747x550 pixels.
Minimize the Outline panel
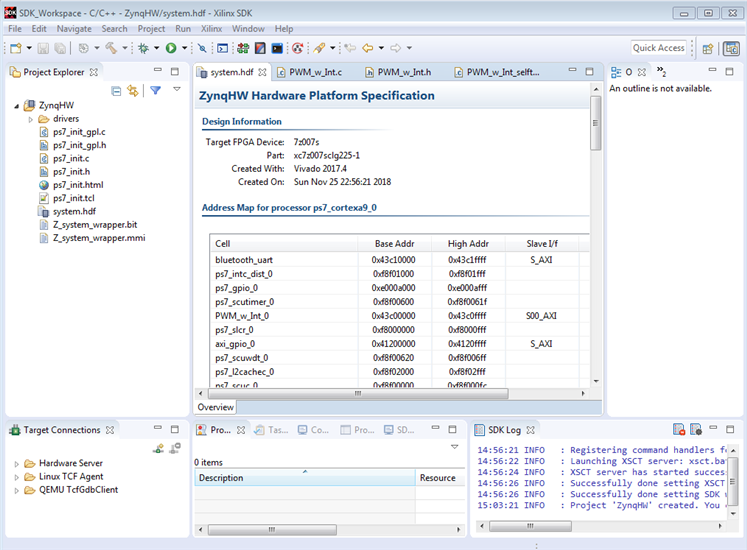pyautogui.click(x=712, y=70)
